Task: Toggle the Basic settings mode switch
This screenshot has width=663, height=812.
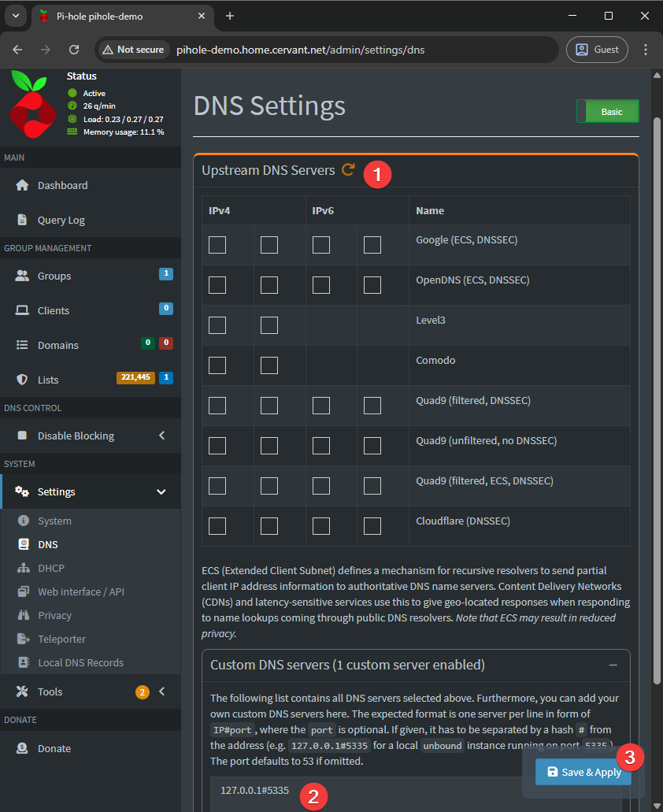Action: pos(607,112)
